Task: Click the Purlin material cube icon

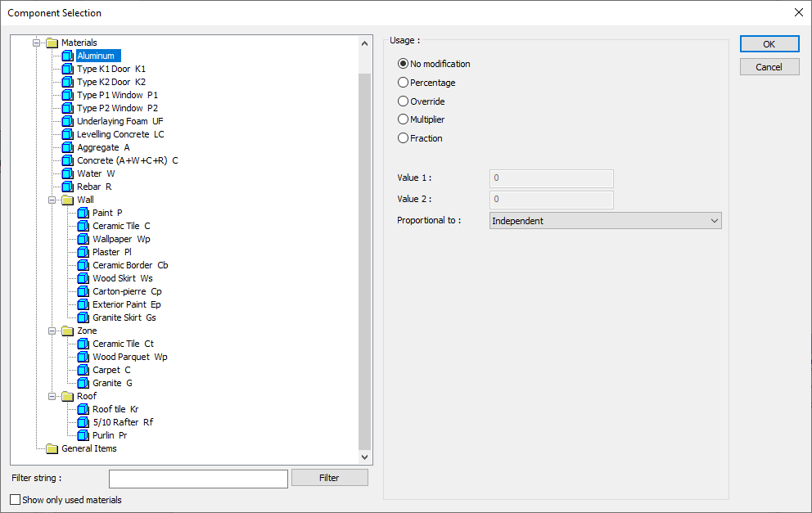Action: click(x=83, y=435)
